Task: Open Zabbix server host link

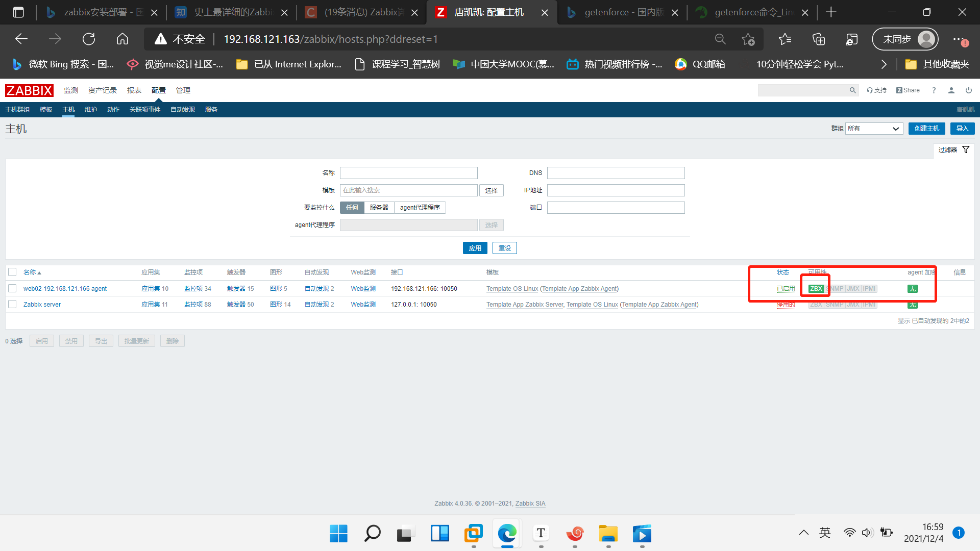Action: coord(42,305)
